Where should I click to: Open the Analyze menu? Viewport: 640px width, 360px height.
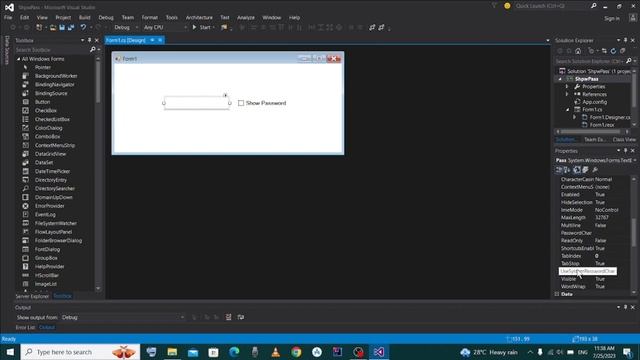(246, 18)
